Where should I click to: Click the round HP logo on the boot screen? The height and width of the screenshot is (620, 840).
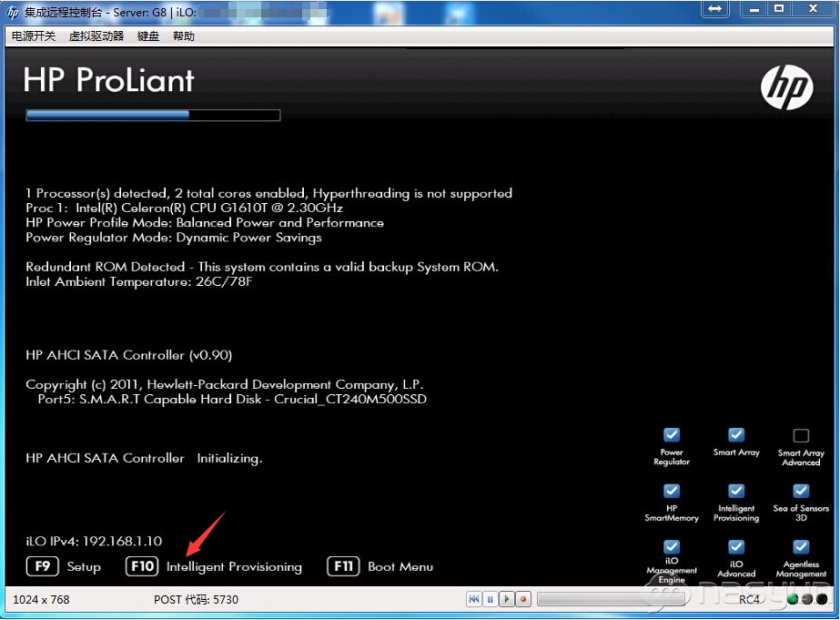coord(786,87)
